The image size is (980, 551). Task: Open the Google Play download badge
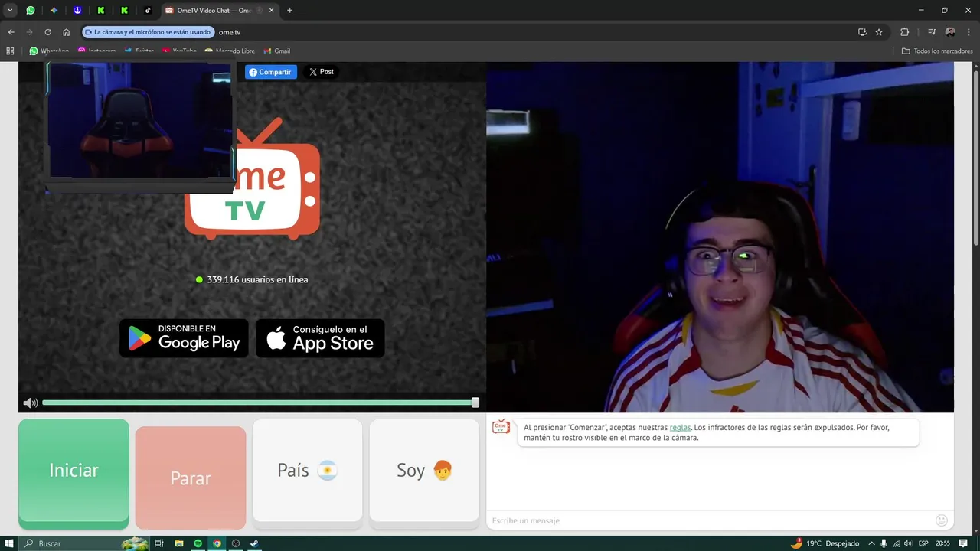pyautogui.click(x=184, y=338)
